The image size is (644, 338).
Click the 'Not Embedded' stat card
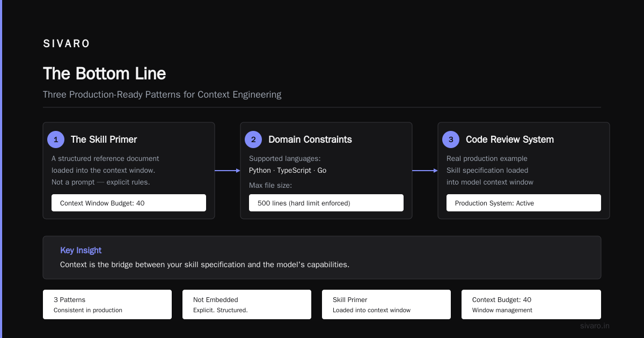point(247,305)
